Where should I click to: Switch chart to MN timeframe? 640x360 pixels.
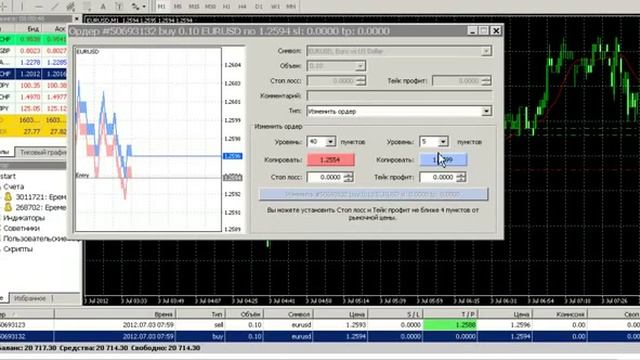click(291, 6)
